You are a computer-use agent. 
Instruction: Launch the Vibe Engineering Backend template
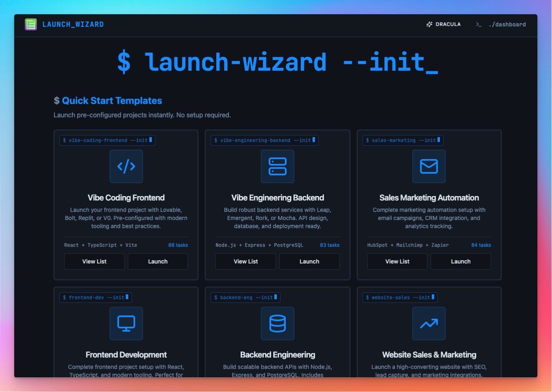coord(309,261)
